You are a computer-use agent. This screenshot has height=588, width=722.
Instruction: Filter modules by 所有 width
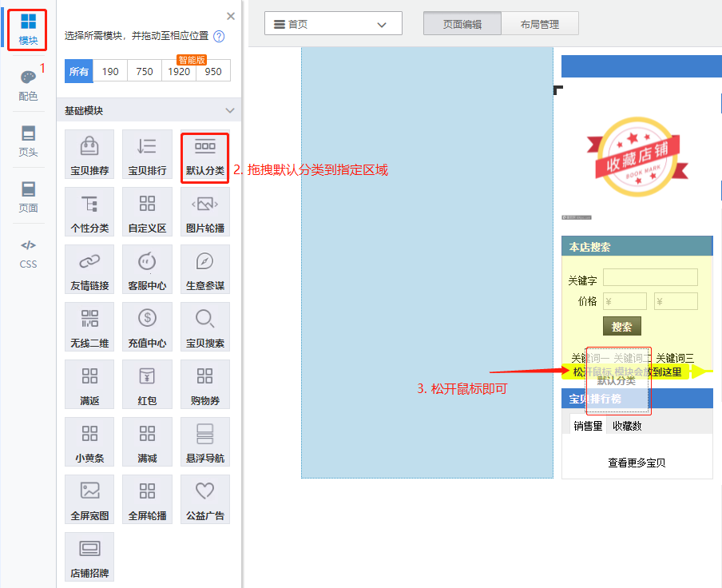pos(79,71)
